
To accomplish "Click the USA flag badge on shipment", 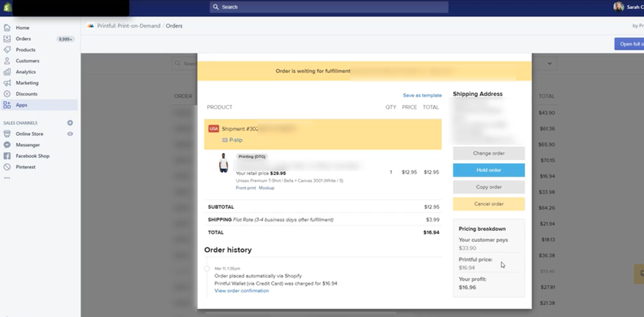I will click(x=214, y=129).
